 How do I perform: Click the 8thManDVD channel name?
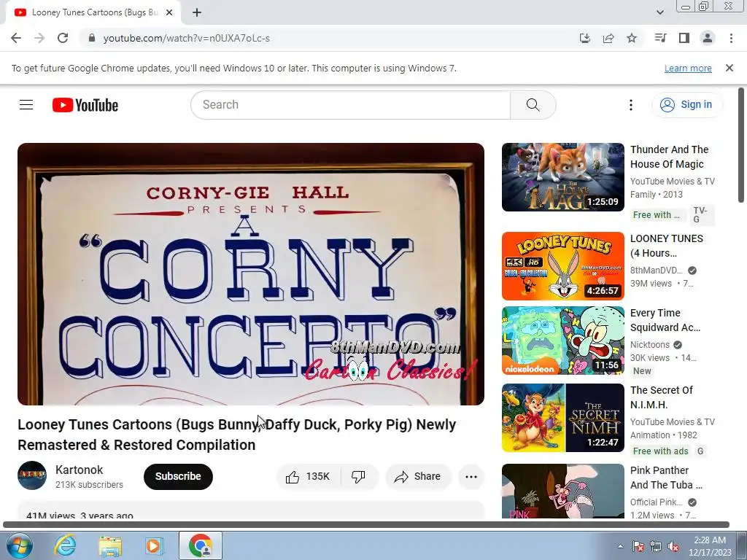656,270
